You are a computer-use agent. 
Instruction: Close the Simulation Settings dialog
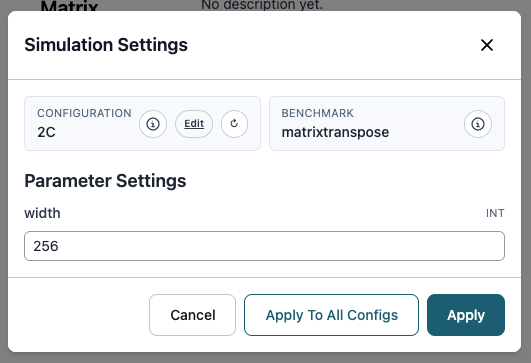click(487, 45)
